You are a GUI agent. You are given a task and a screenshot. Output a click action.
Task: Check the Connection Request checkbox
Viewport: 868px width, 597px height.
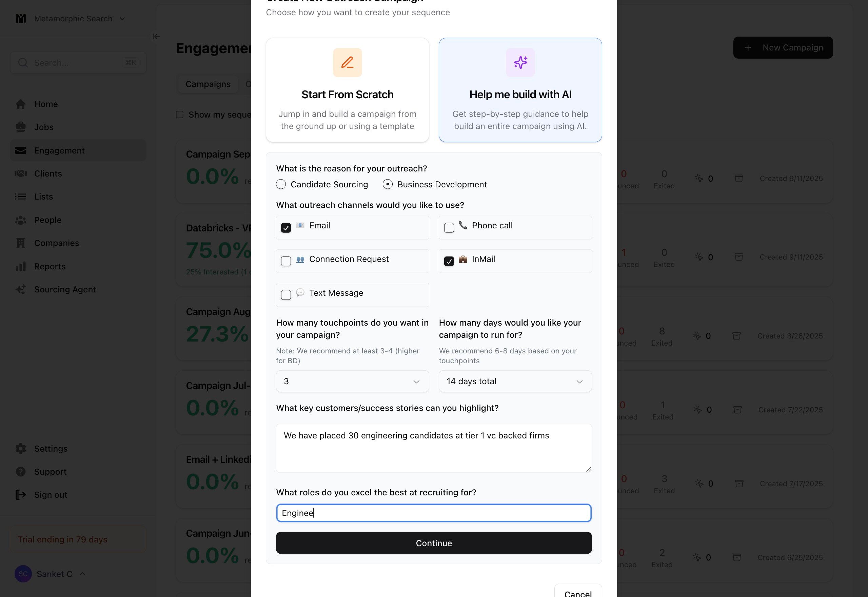pos(286,261)
